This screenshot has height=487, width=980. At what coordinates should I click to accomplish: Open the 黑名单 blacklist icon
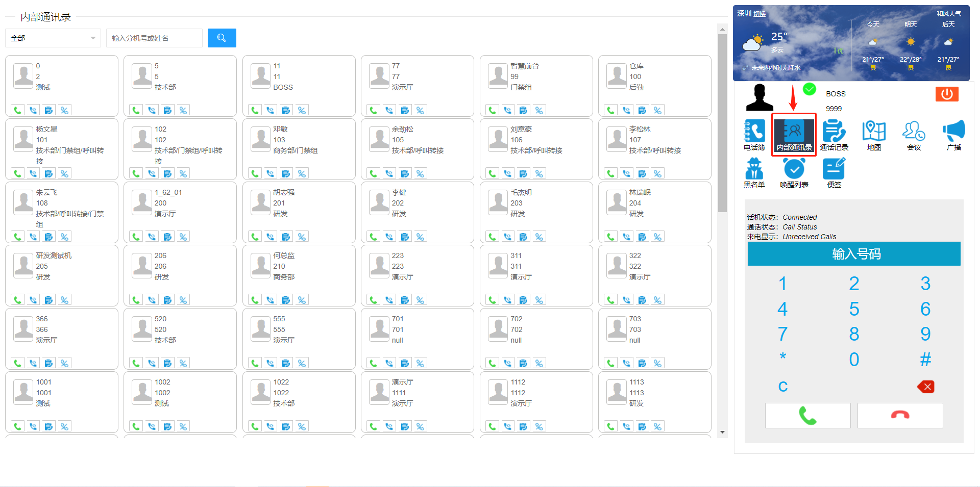pyautogui.click(x=754, y=172)
